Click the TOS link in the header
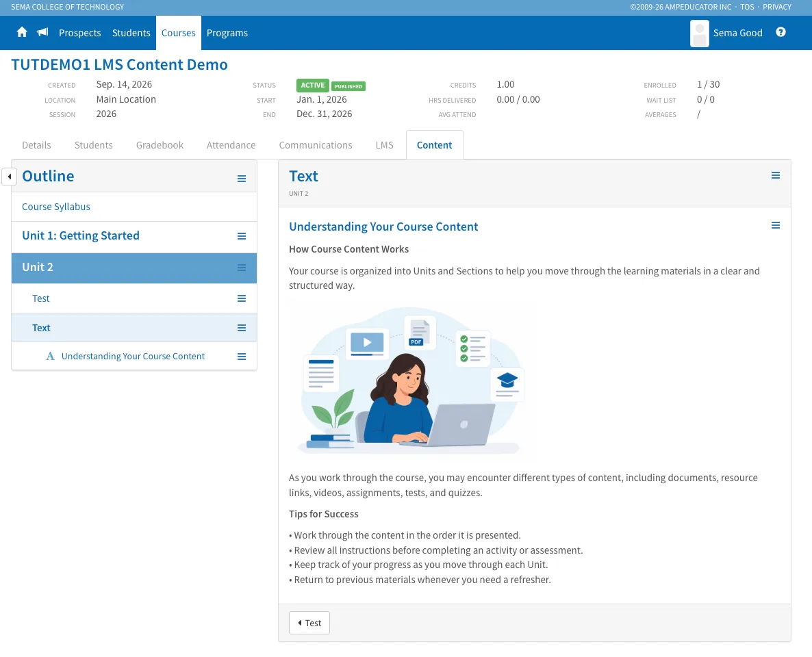Screen dimensions: 812x657 pyautogui.click(x=747, y=7)
